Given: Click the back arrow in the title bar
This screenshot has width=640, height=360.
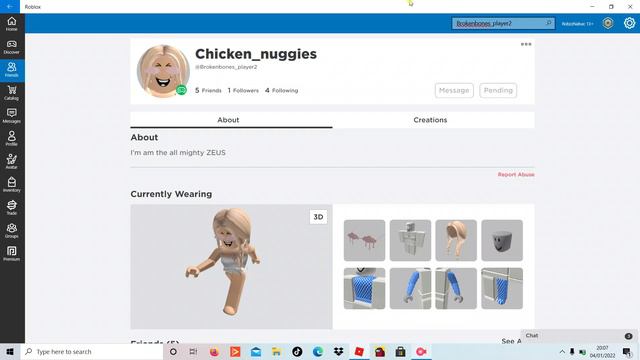Looking at the screenshot, I should [x=9, y=7].
